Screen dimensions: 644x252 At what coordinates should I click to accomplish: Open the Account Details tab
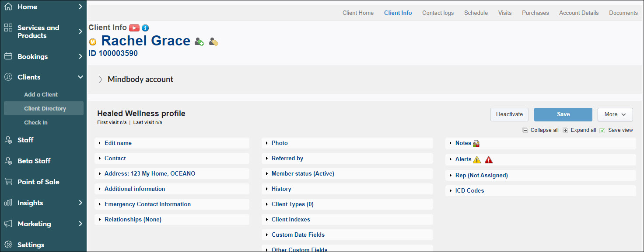click(579, 13)
